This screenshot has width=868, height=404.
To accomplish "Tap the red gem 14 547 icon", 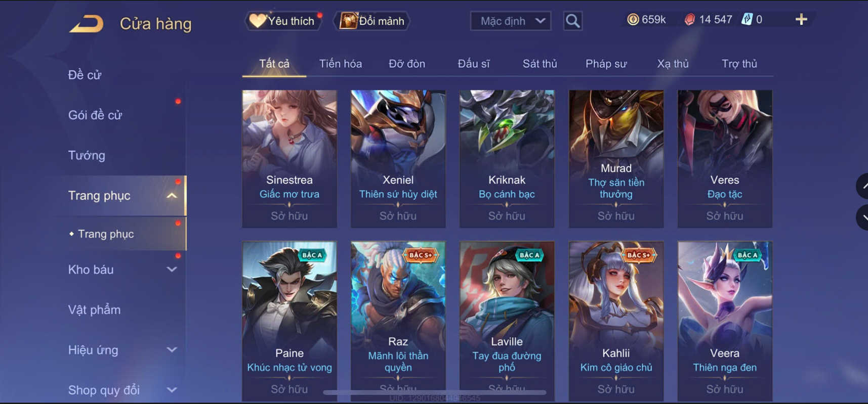I will click(x=689, y=20).
